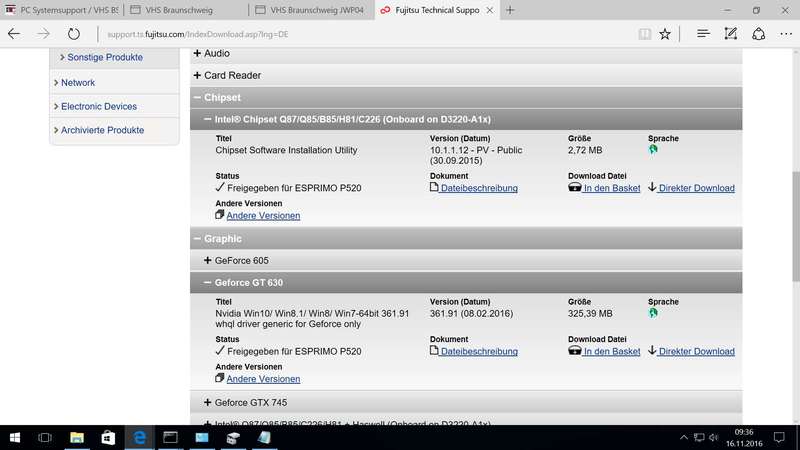Click the address bar URL field
Viewport: 800px width, 450px height.
(x=365, y=34)
